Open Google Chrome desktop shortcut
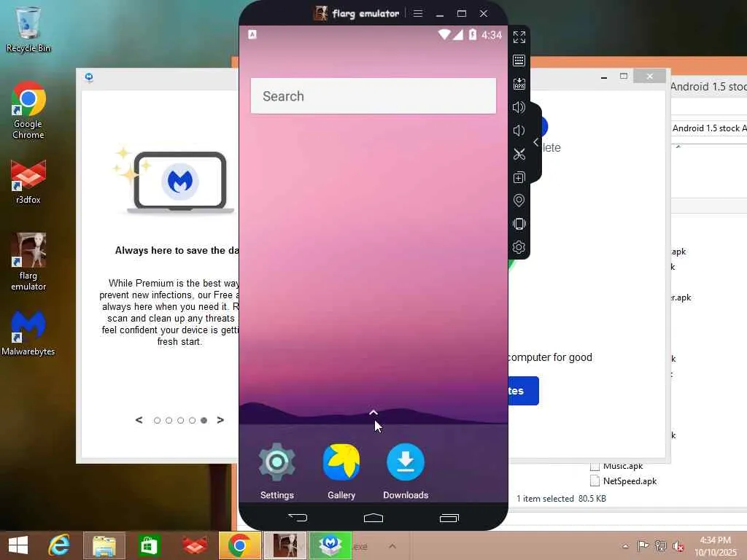 coord(28,111)
